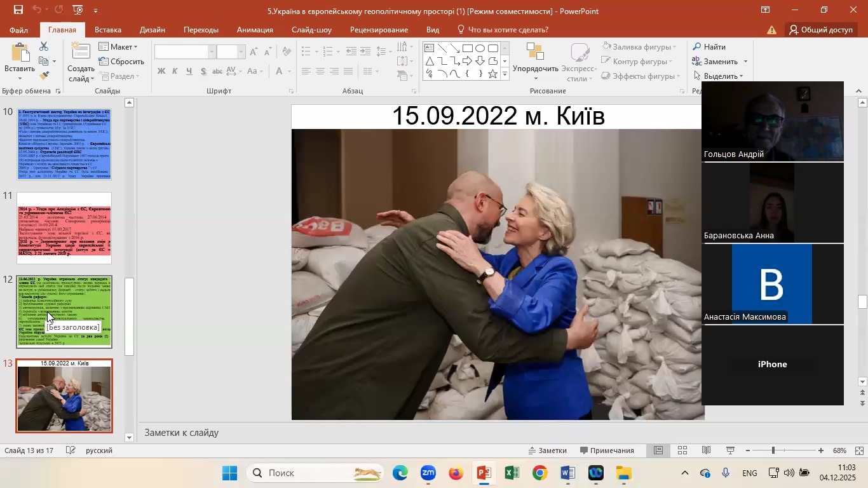Click the zoom slider handle

[773, 451]
